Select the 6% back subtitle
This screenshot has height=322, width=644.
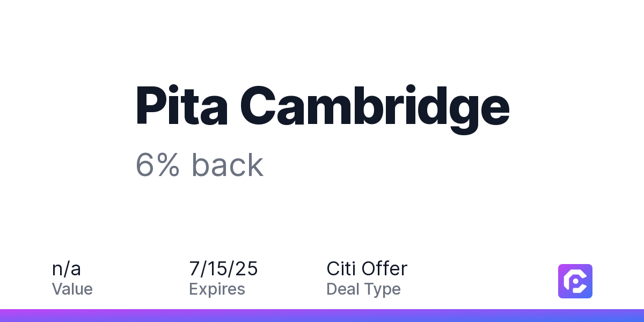[x=199, y=165]
